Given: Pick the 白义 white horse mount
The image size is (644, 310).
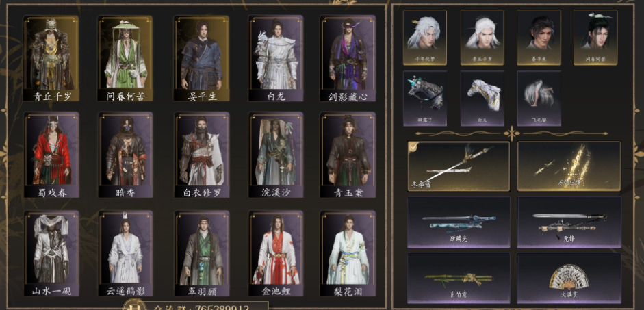Looking at the screenshot, I should [x=482, y=98].
